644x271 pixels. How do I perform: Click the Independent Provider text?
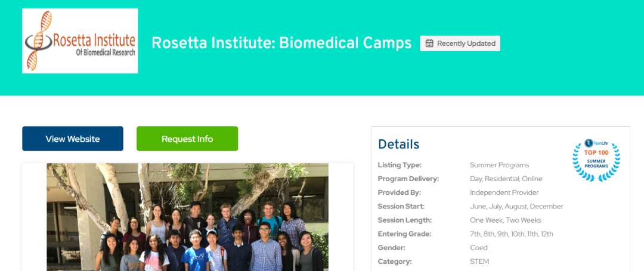point(504,192)
